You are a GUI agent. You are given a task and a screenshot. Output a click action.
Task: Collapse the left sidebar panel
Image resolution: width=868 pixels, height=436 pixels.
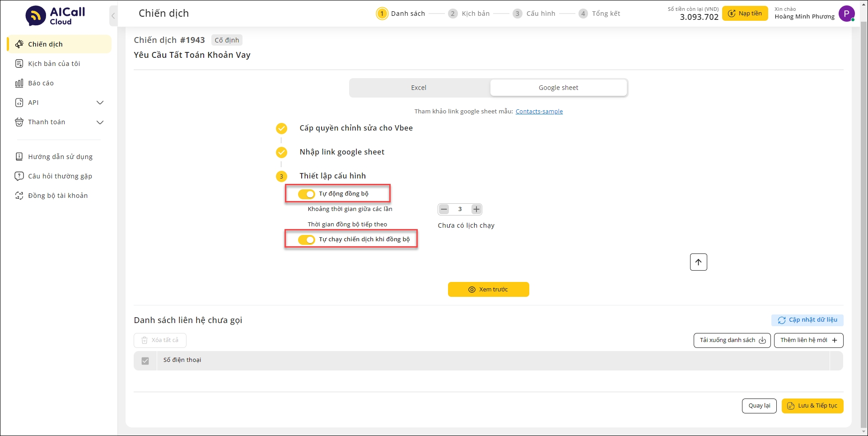click(113, 16)
